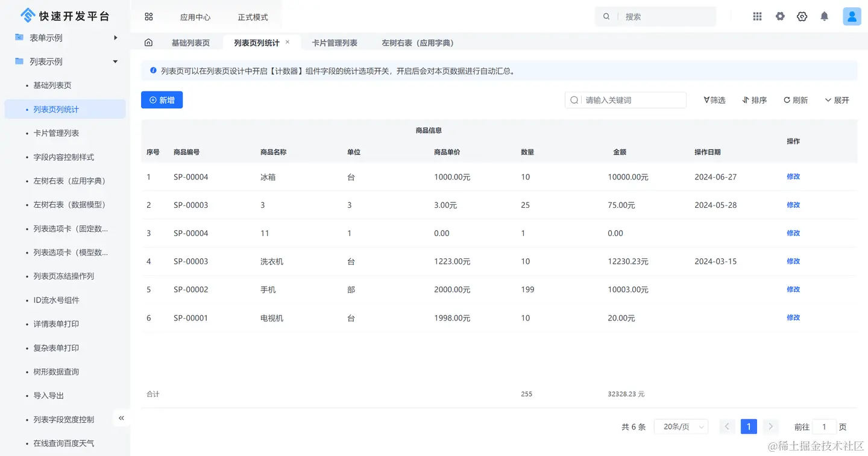The image size is (868, 456).
Task: Click the platform logo icon
Action: coord(28,16)
